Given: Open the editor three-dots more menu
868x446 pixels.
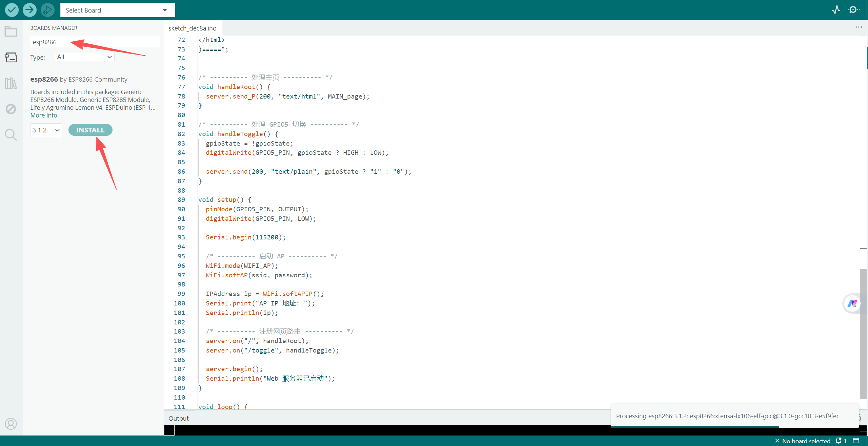Looking at the screenshot, I should (x=858, y=27).
